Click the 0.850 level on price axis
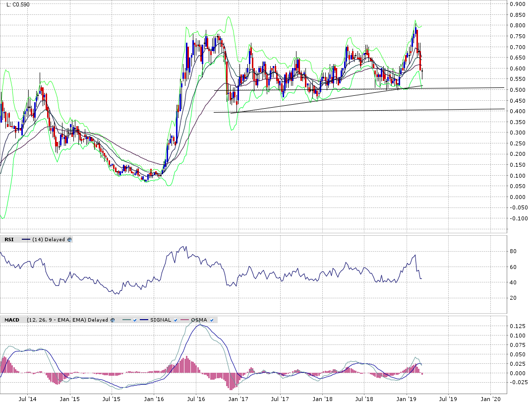The height and width of the screenshot is (406, 532). point(517,15)
